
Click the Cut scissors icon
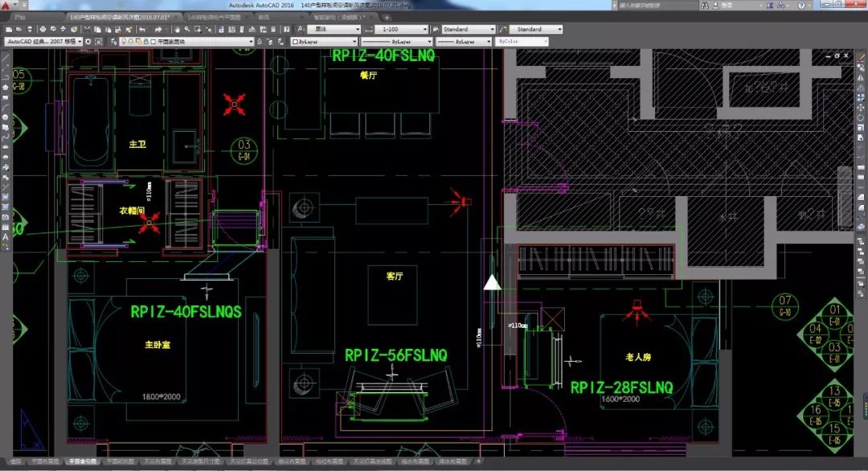[x=87, y=29]
